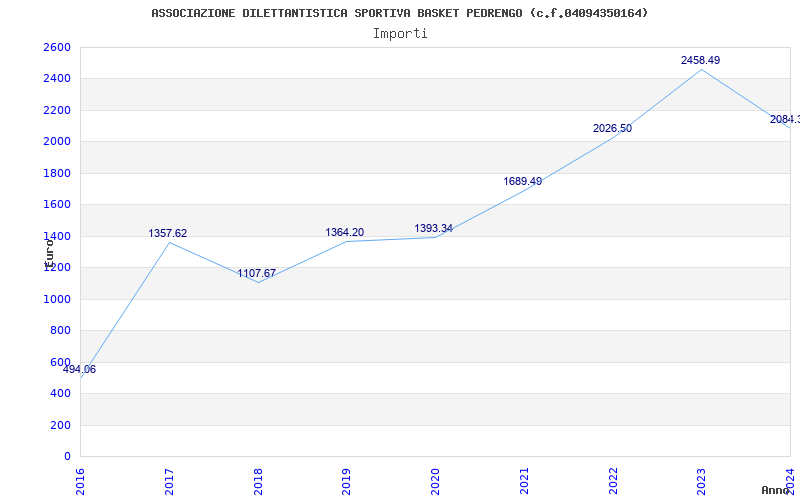Click the y-axis value 2000
The width and height of the screenshot is (800, 500).
pyautogui.click(x=57, y=141)
